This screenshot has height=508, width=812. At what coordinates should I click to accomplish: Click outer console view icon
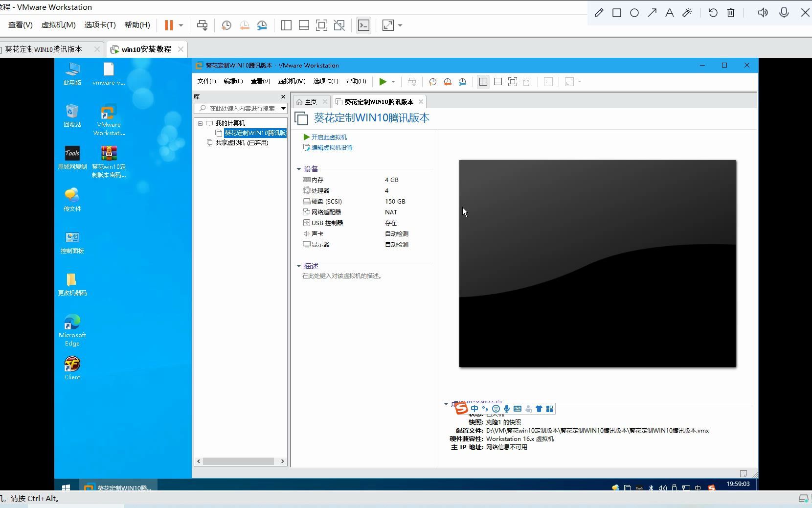tap(363, 25)
